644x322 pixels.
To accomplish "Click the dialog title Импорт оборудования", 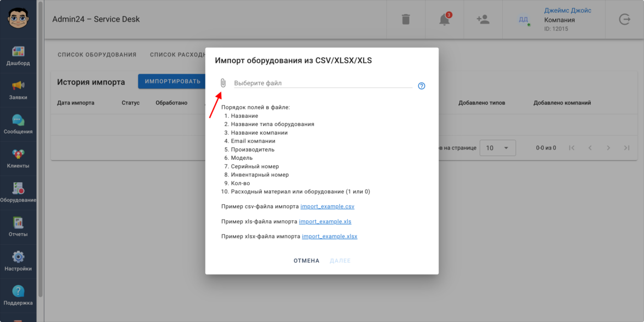I will coord(294,61).
